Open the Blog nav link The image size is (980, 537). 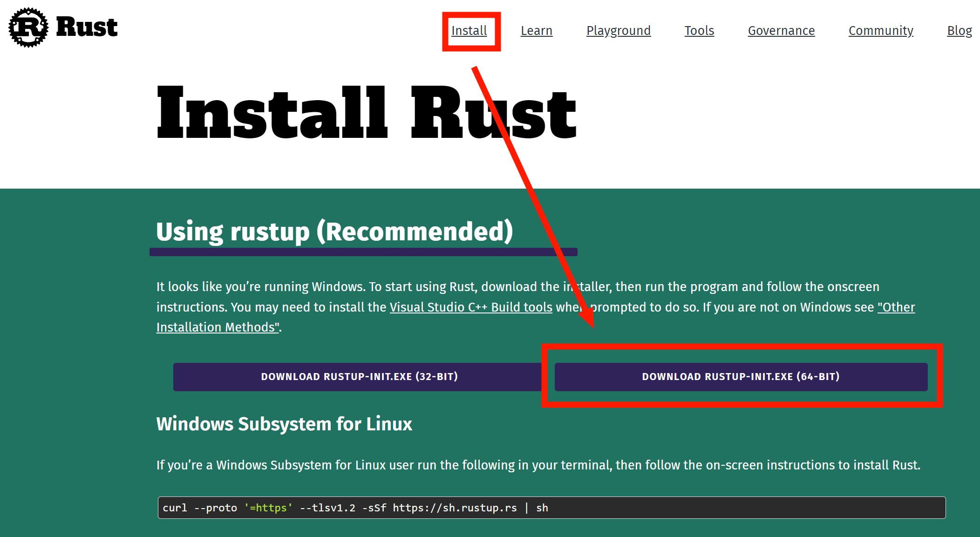point(959,31)
